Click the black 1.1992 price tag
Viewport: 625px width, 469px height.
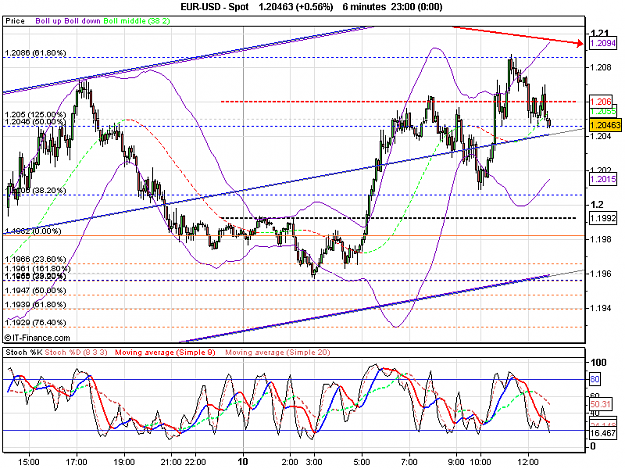[603, 218]
